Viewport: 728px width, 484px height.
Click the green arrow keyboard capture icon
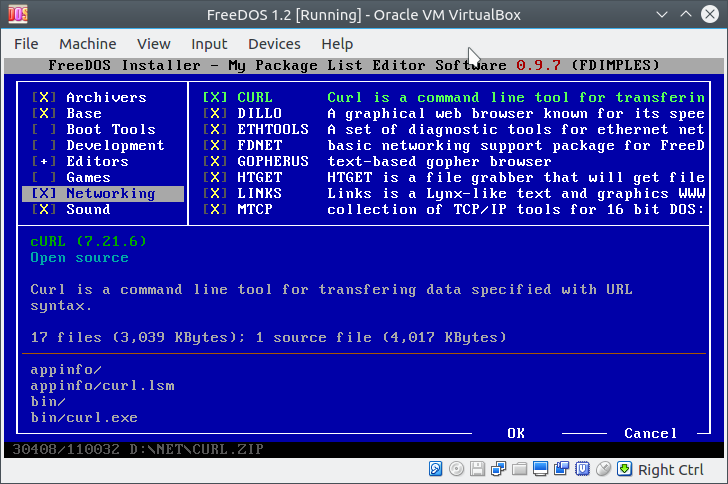click(625, 469)
